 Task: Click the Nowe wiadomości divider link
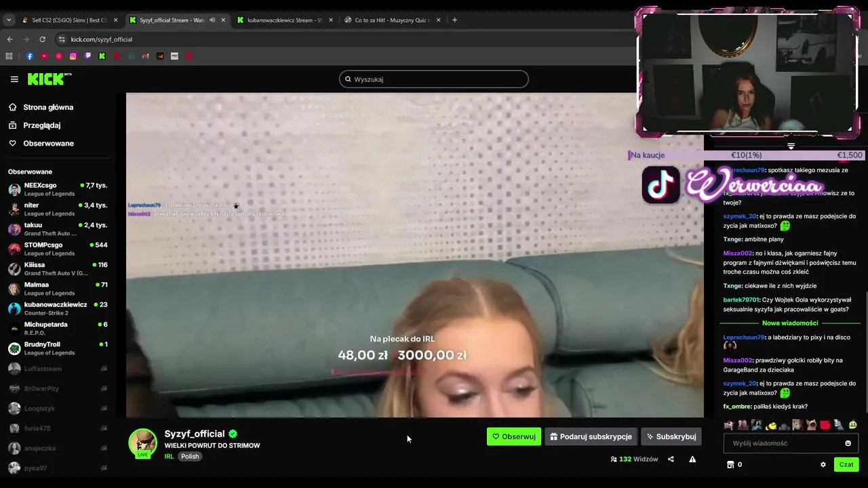790,323
